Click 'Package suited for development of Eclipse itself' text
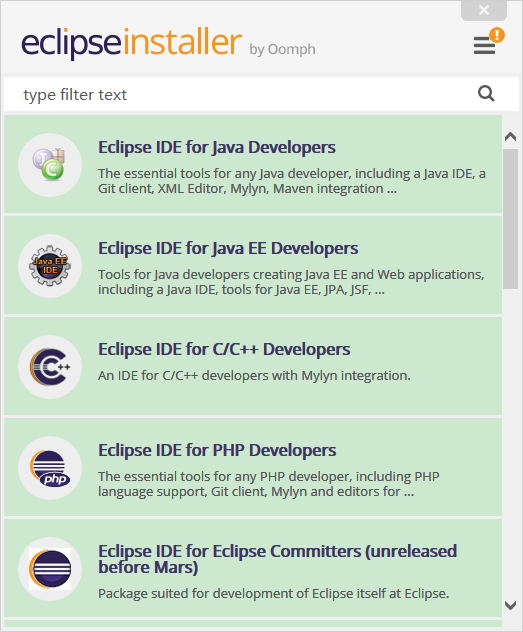This screenshot has width=523, height=632. click(x=274, y=594)
